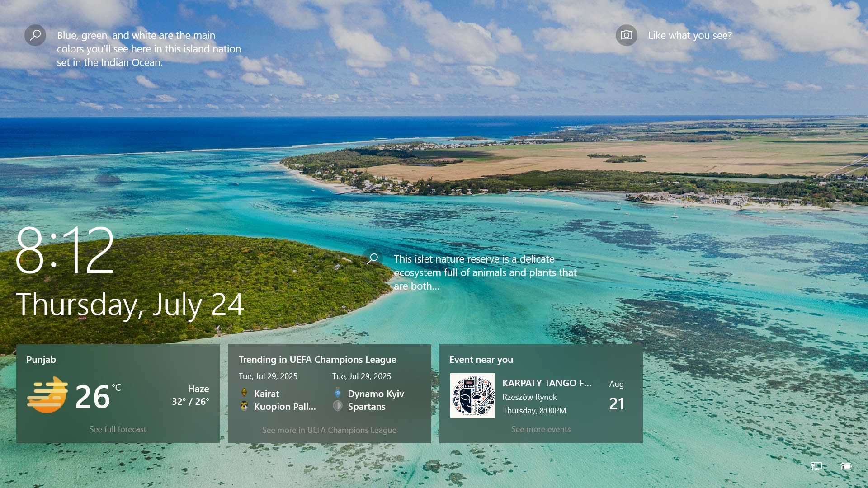Click the Like what you see? prompt

coord(690,35)
